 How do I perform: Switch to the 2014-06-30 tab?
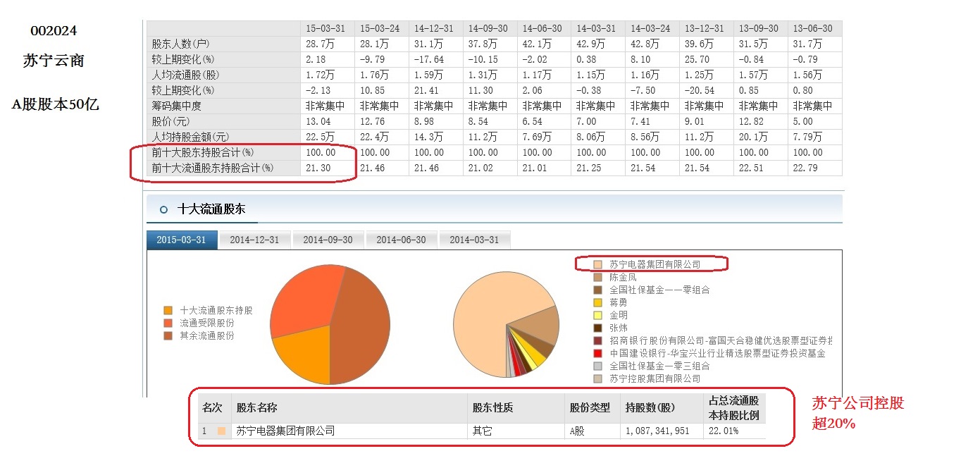[x=401, y=240]
